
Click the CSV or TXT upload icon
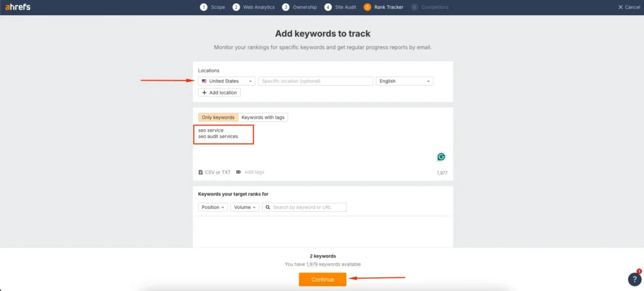coord(201,172)
